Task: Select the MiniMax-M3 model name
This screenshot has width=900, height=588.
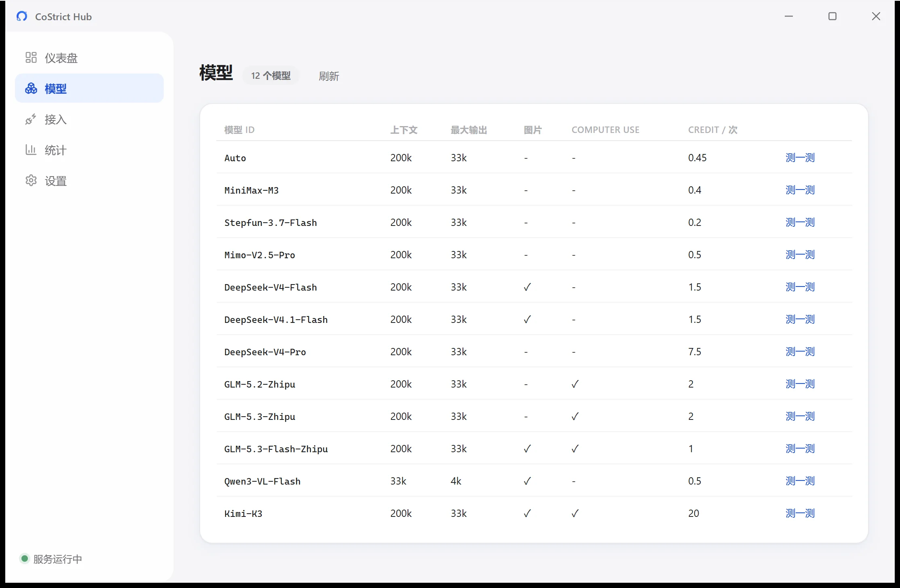Action: click(x=251, y=190)
